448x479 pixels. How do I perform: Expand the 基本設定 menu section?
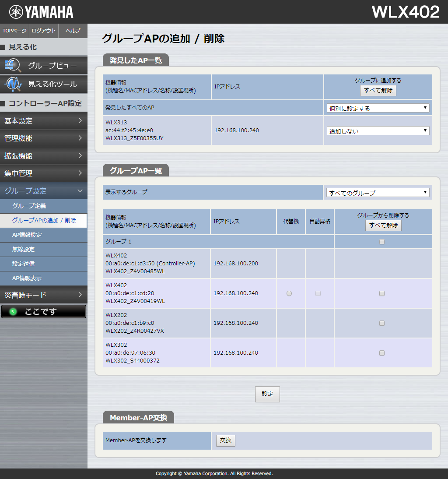[44, 121]
